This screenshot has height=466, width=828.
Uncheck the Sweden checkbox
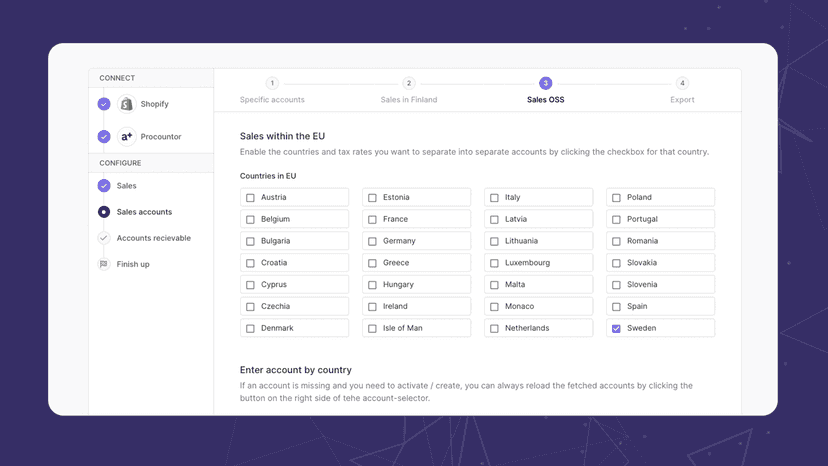click(616, 329)
